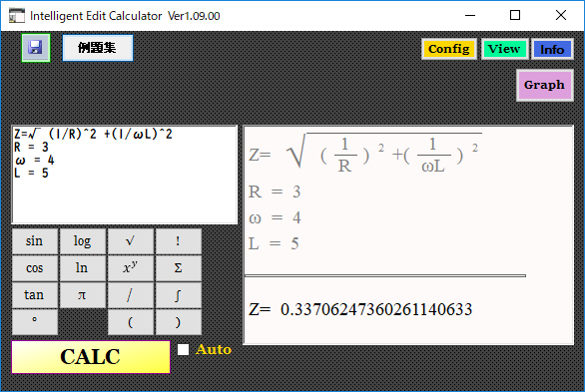This screenshot has height=392, width=585.
Task: Click rendered 'ω = 4' in preview pane
Action: pos(275,217)
